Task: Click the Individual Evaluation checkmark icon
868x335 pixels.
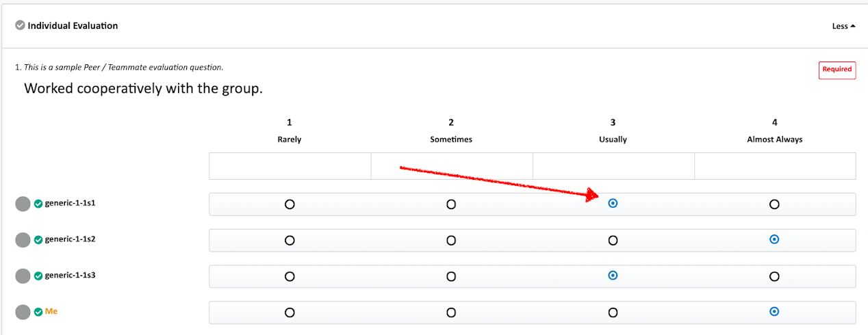Action: [x=21, y=26]
